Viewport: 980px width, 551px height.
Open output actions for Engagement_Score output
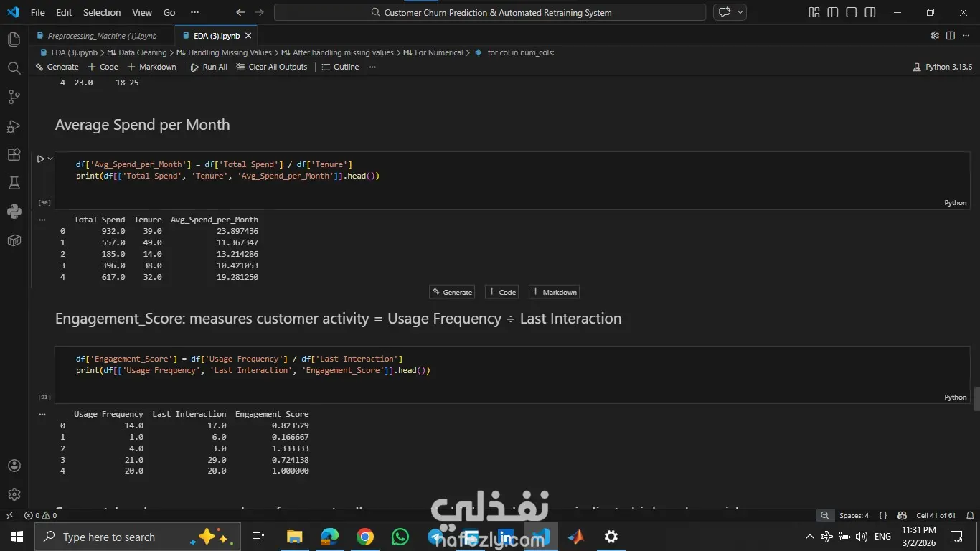tap(42, 414)
